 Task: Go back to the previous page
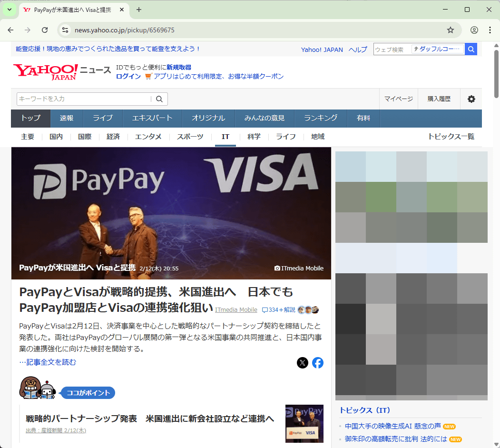10,30
